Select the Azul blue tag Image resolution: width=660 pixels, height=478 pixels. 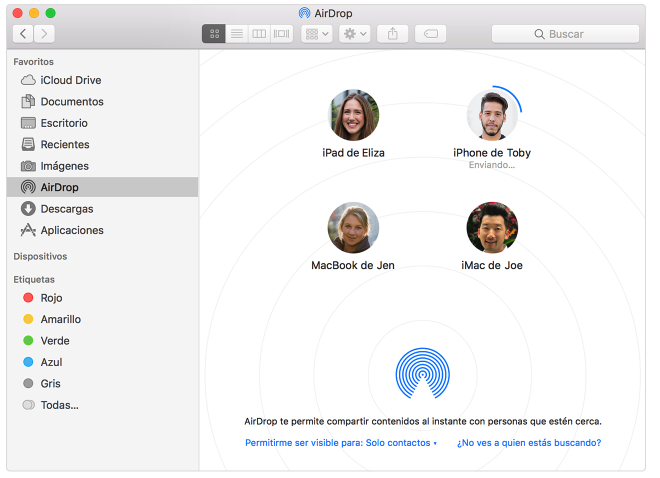tap(103, 362)
